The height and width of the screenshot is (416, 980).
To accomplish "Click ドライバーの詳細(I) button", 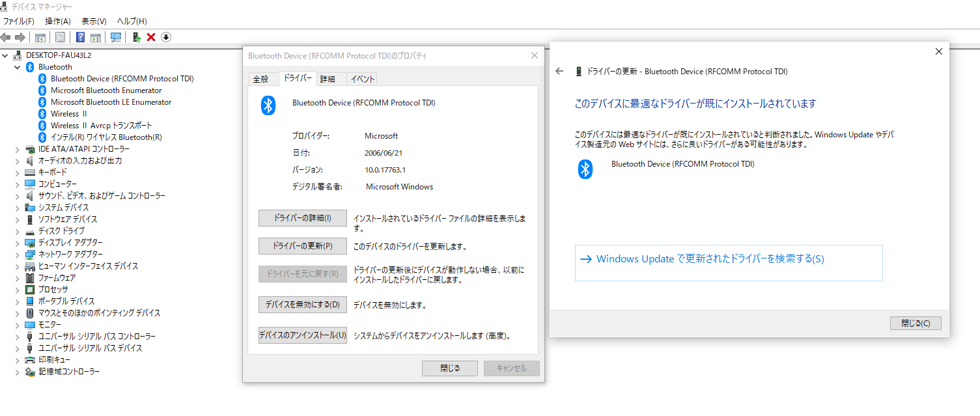I will coord(303,218).
